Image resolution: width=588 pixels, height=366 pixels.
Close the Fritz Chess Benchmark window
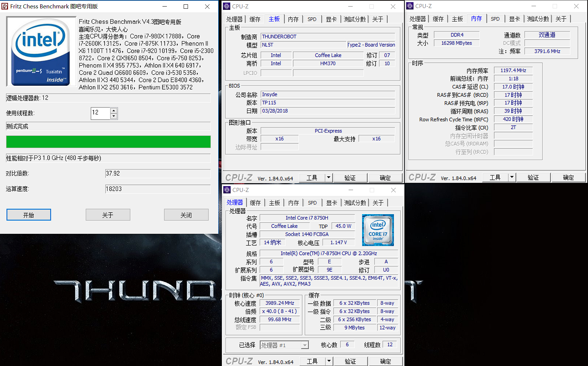tap(207, 6)
